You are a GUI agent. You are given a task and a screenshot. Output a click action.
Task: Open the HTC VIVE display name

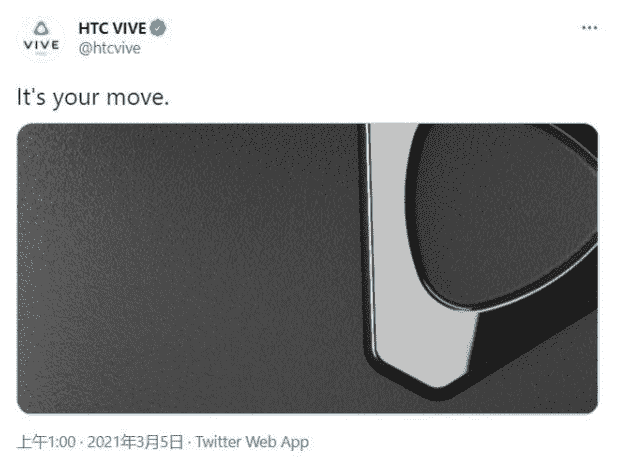pyautogui.click(x=112, y=28)
